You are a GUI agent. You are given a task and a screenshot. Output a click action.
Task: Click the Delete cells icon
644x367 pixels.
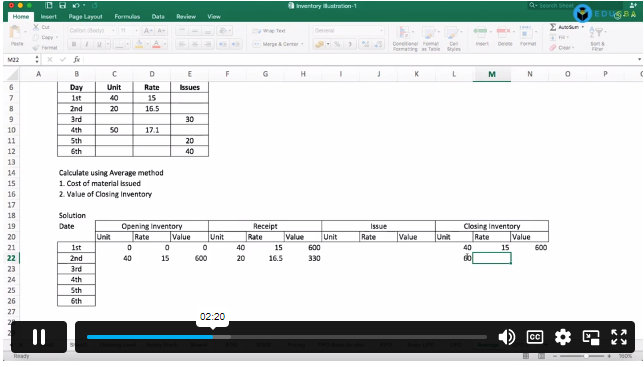503,32
